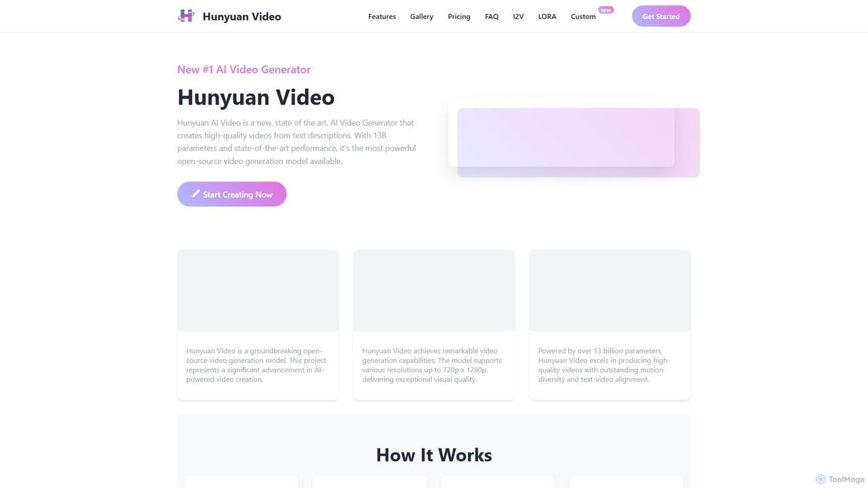
Task: Open the thumbnail above the 720p x 1280p card
Action: pyautogui.click(x=434, y=291)
